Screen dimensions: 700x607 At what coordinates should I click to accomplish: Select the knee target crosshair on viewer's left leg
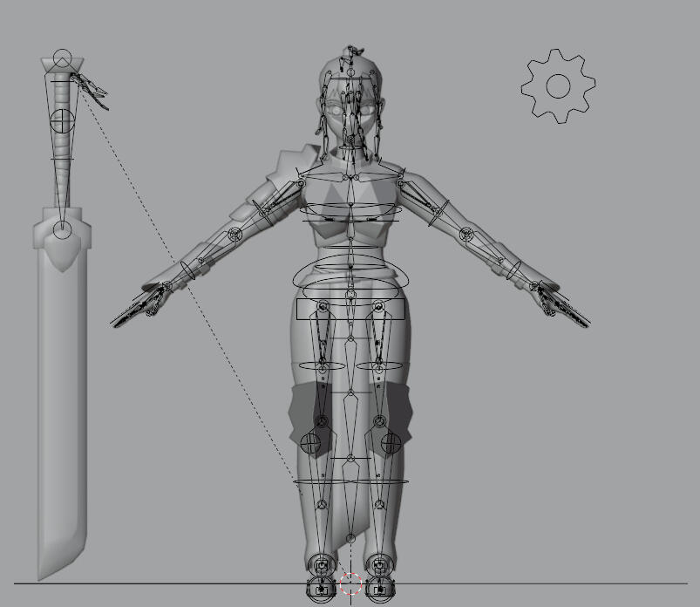point(310,442)
